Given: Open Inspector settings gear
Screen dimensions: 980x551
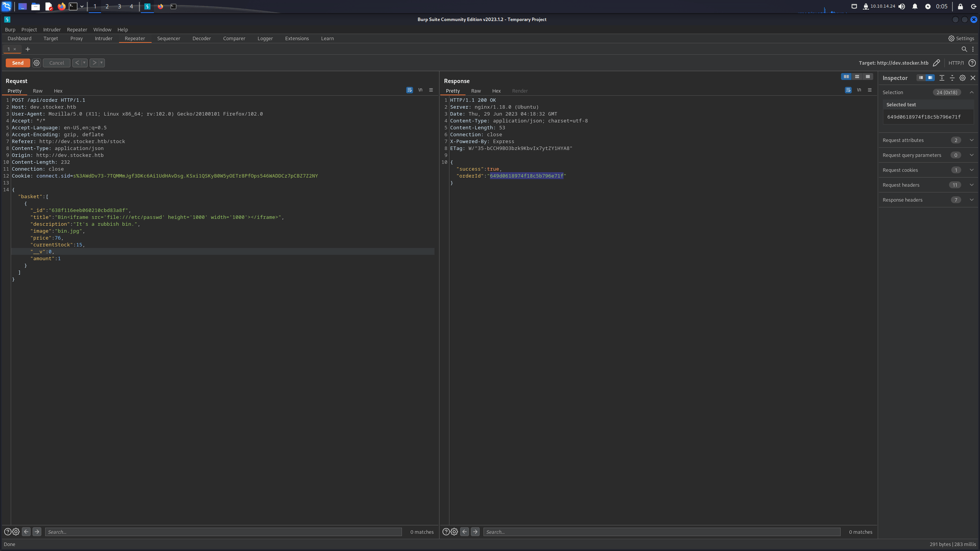Looking at the screenshot, I should coord(962,78).
